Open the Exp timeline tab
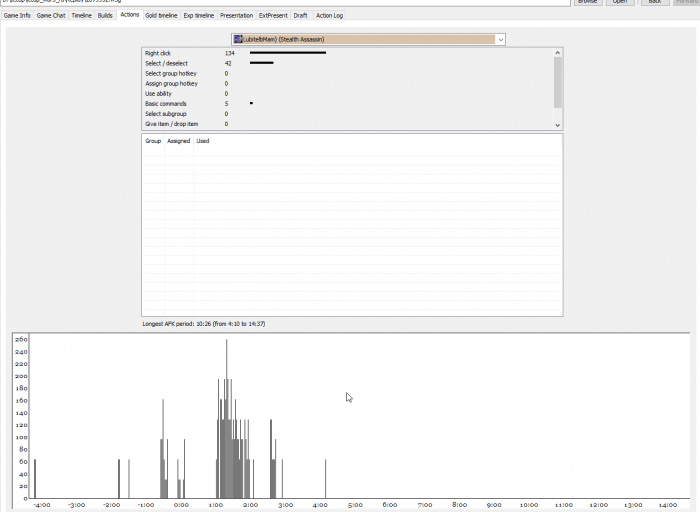Viewport: 700px width, 512px height. click(199, 16)
